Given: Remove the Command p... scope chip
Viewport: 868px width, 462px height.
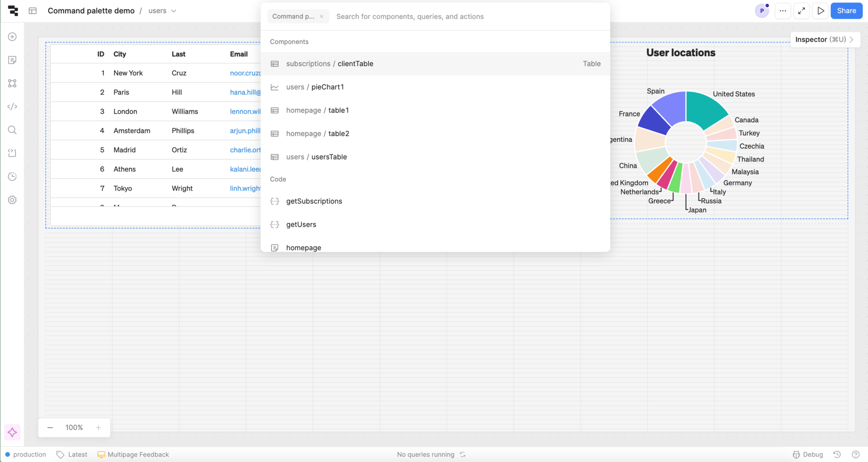Looking at the screenshot, I should pyautogui.click(x=322, y=16).
